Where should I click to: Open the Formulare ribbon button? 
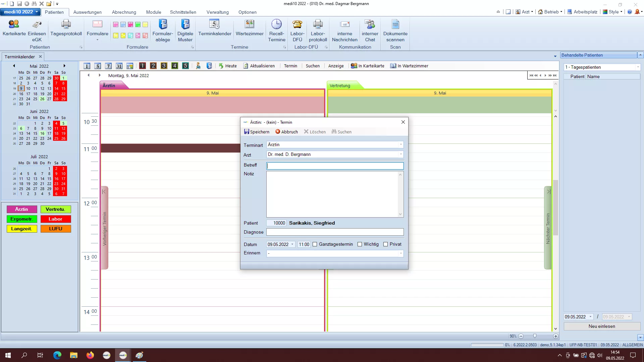[x=98, y=30]
